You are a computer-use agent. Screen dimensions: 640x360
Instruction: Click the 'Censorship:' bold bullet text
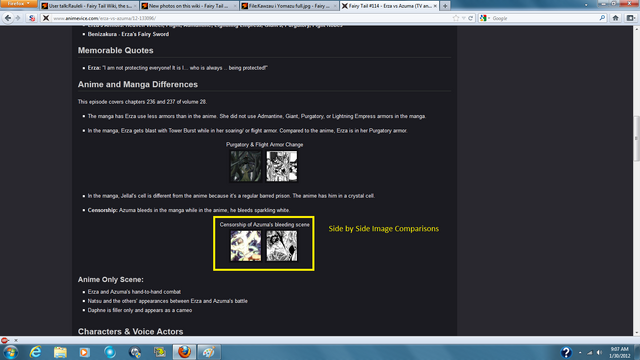(102, 210)
